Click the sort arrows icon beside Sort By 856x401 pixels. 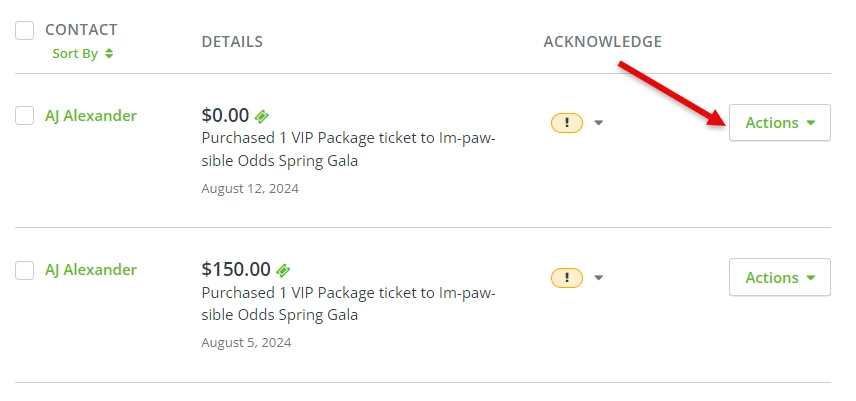tap(109, 54)
